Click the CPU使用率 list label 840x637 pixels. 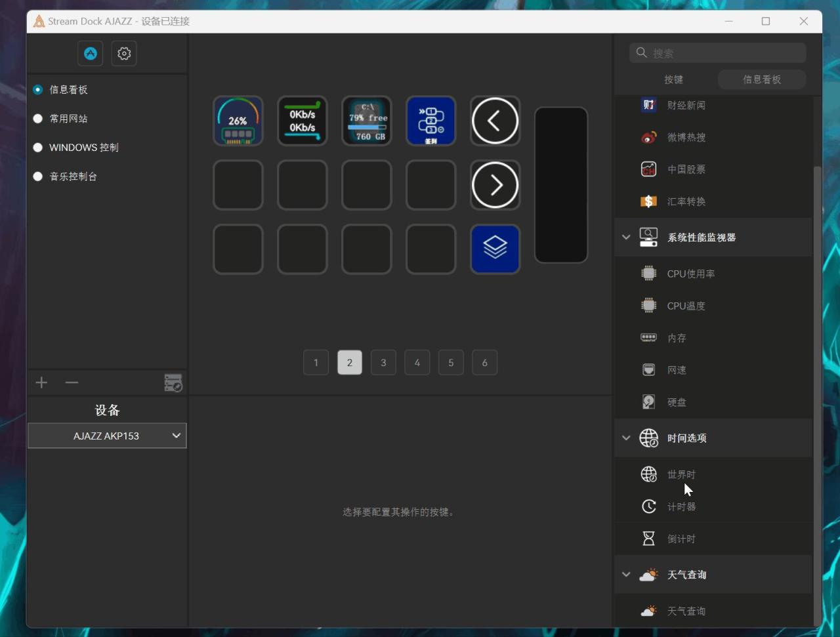[691, 274]
